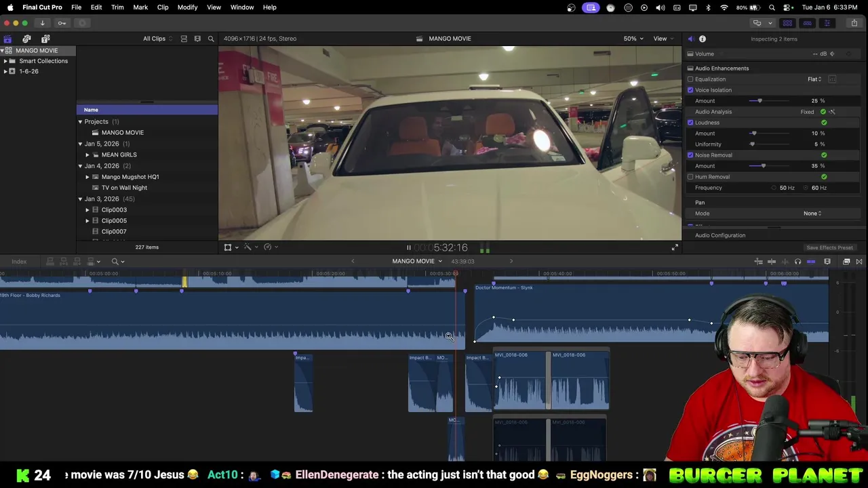Pause playback in the viewer
This screenshot has height=488, width=868.
(408, 248)
